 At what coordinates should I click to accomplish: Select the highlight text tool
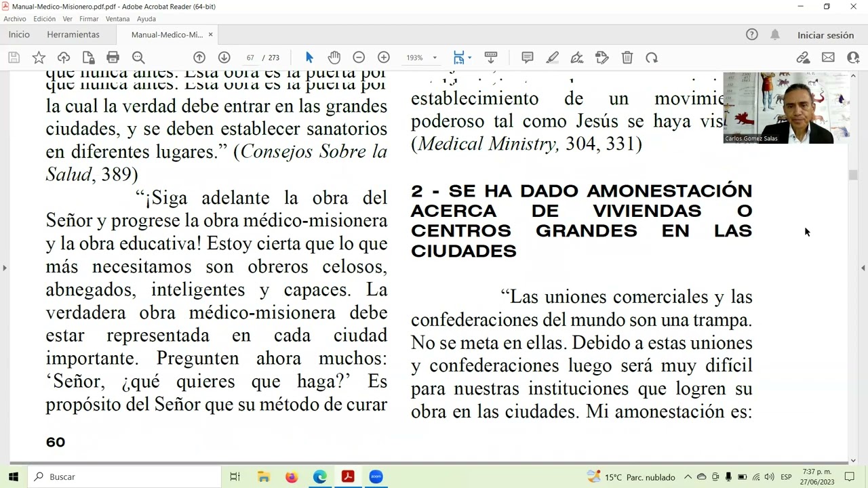coord(553,58)
